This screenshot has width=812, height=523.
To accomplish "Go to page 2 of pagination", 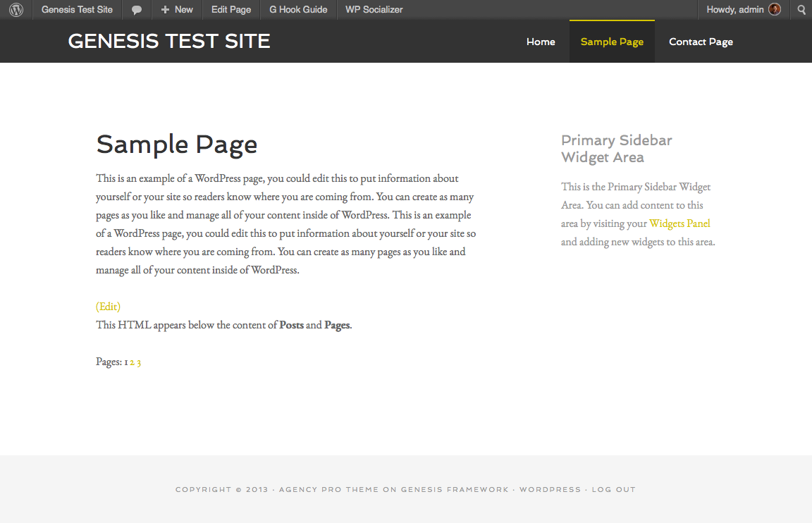I will [132, 362].
